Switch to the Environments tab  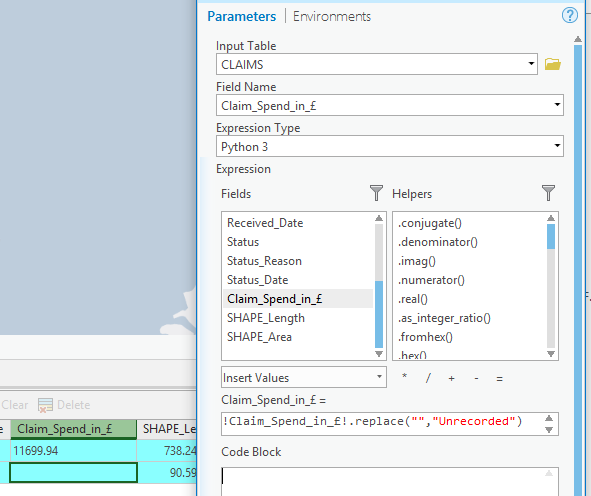pos(332,16)
